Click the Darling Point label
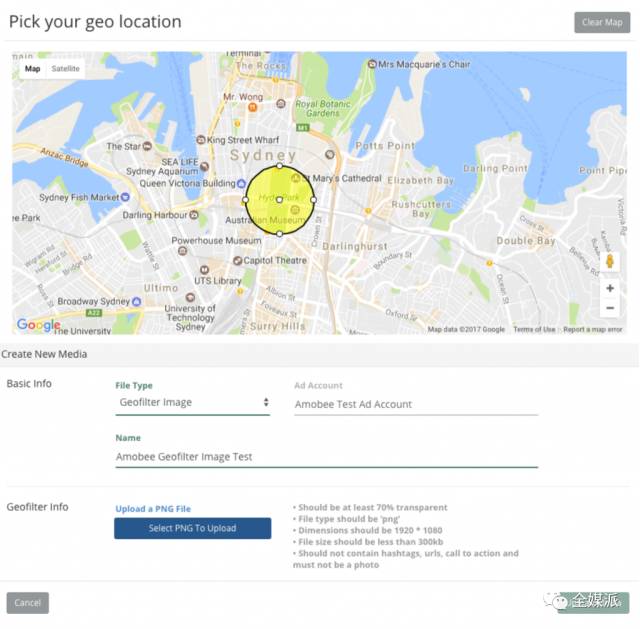Image resolution: width=640 pixels, height=629 pixels. point(495,168)
